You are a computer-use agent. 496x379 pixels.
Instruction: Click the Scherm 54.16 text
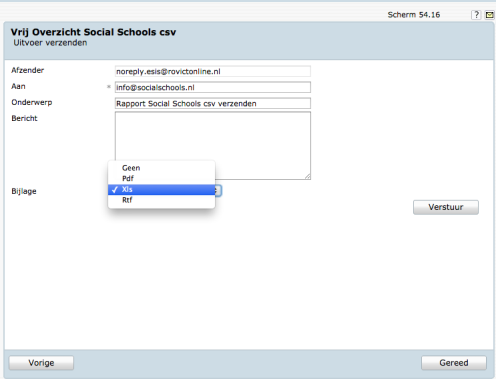tap(414, 15)
